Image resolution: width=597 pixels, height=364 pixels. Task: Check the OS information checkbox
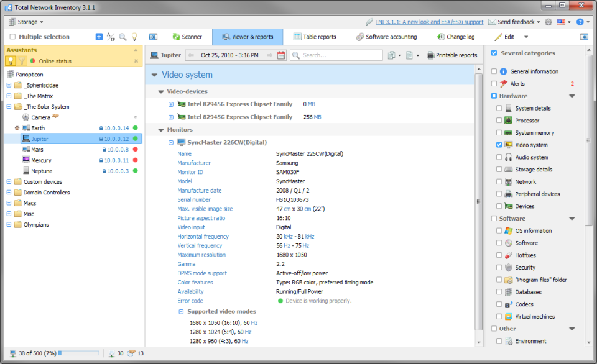pyautogui.click(x=499, y=231)
